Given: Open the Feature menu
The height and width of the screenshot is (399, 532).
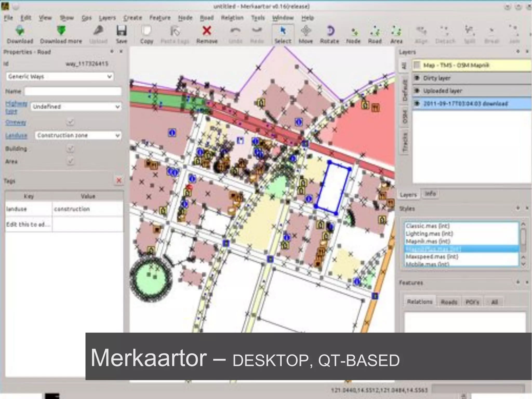Looking at the screenshot, I should pos(160,18).
